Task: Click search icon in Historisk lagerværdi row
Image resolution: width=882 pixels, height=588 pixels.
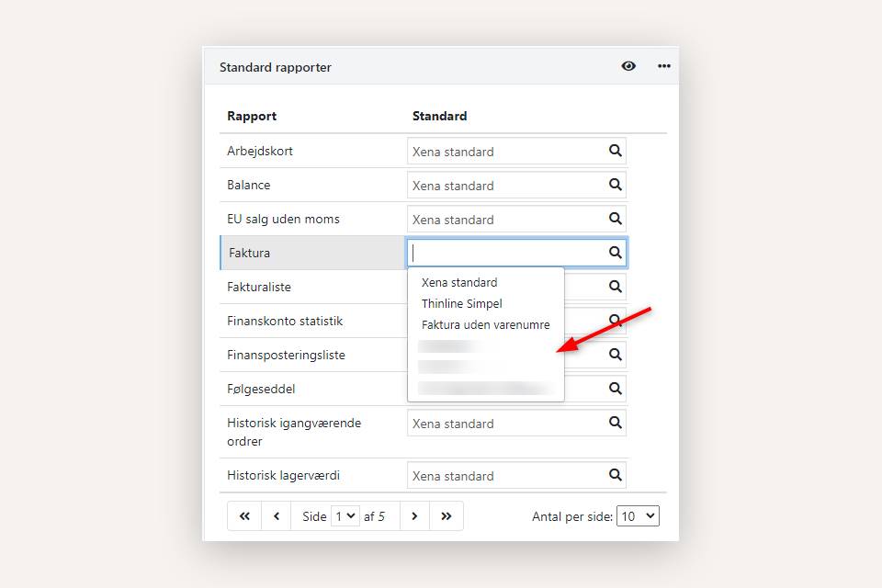Action: click(616, 475)
